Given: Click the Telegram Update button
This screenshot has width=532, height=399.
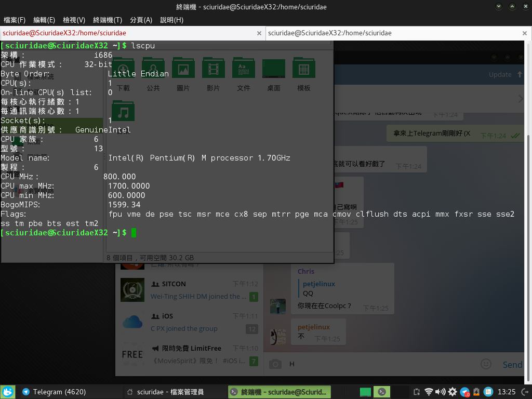Looking at the screenshot, I should [505, 74].
